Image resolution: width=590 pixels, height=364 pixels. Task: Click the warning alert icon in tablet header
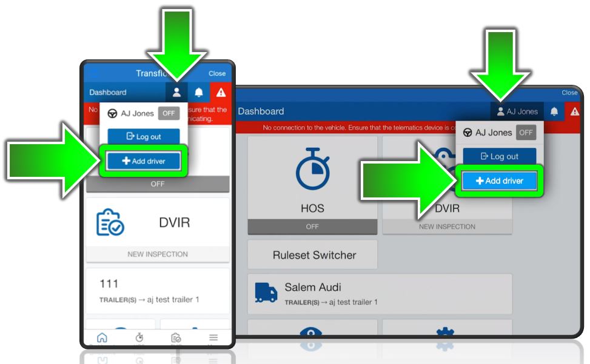(574, 111)
